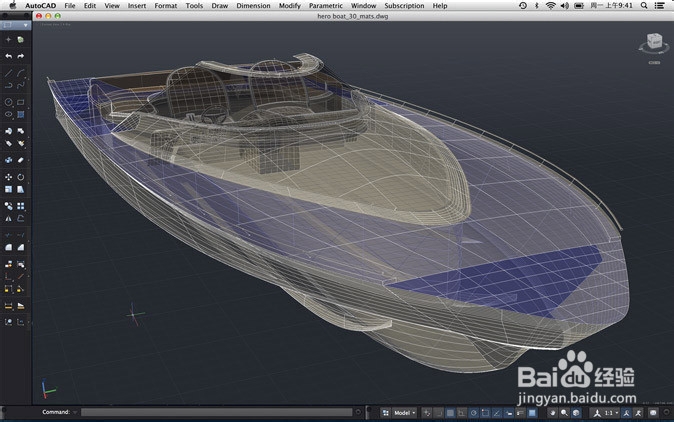674x422 pixels.
Task: Click the Redo arrow in the tool palette
Action: [x=21, y=56]
